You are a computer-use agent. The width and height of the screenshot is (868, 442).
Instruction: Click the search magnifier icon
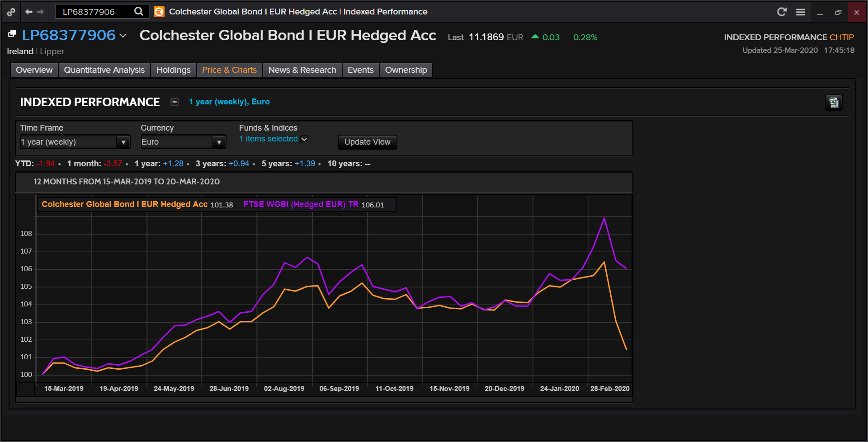[x=139, y=11]
